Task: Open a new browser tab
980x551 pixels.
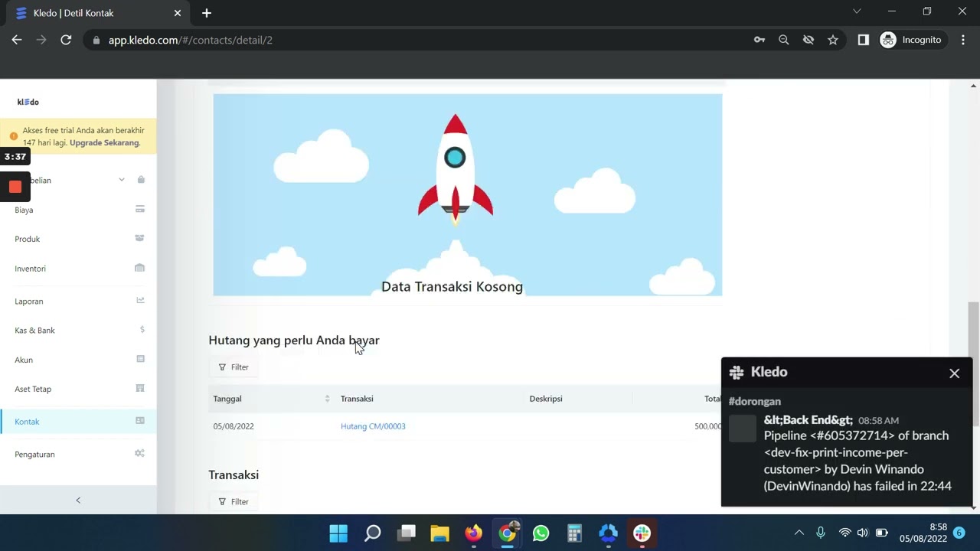Action: [x=207, y=13]
